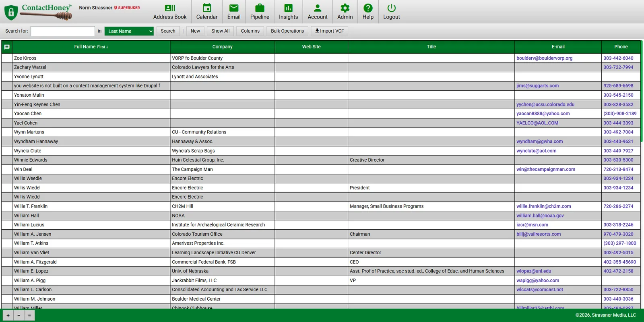Log out with the power icon
Screen dimensions: 644x322
[391, 12]
